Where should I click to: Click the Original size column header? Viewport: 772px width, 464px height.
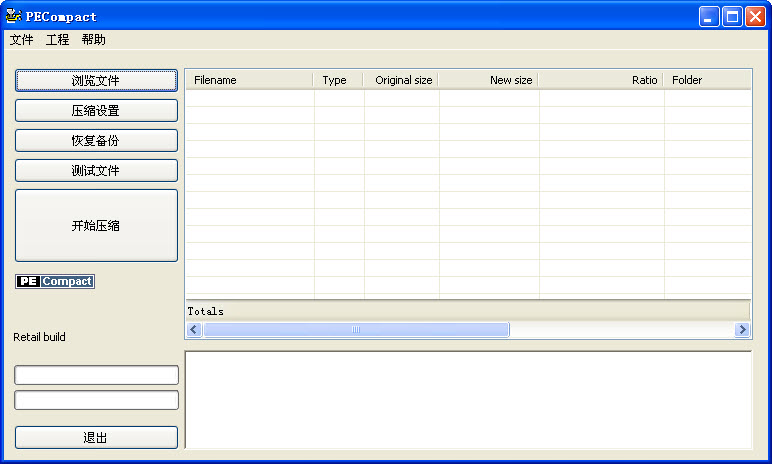tap(401, 80)
